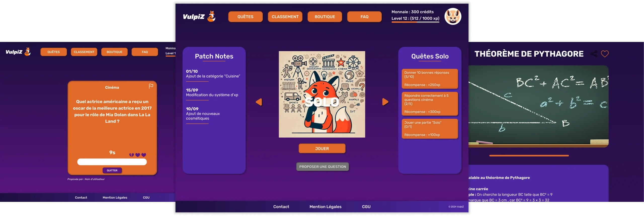Viewport: 644px width, 216px height.
Task: Select quest "Jouer une partie Solo"
Action: 430,129
